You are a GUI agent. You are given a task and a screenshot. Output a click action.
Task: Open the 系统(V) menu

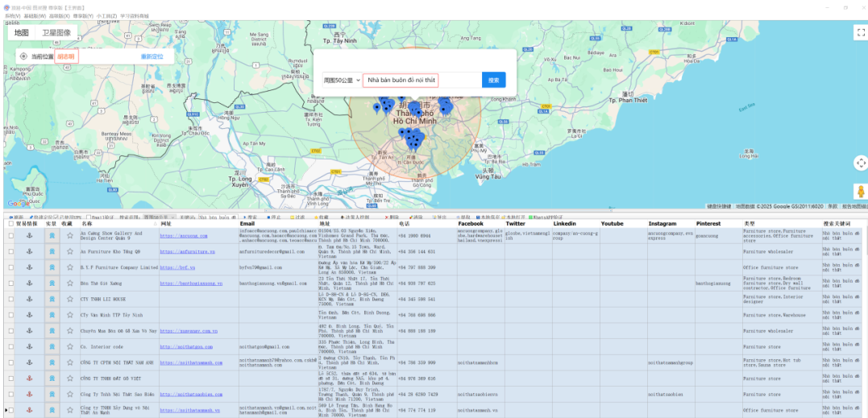click(11, 16)
